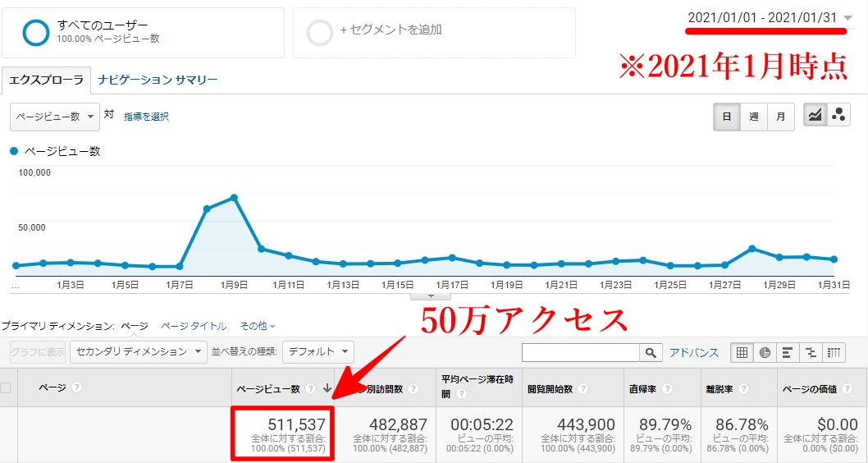Click help icon beside ページ column header
Screen dimensions: 868x463
click(x=77, y=387)
